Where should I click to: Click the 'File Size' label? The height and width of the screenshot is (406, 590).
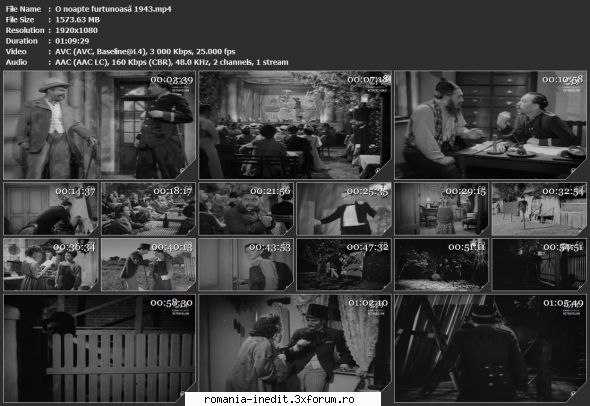click(20, 20)
